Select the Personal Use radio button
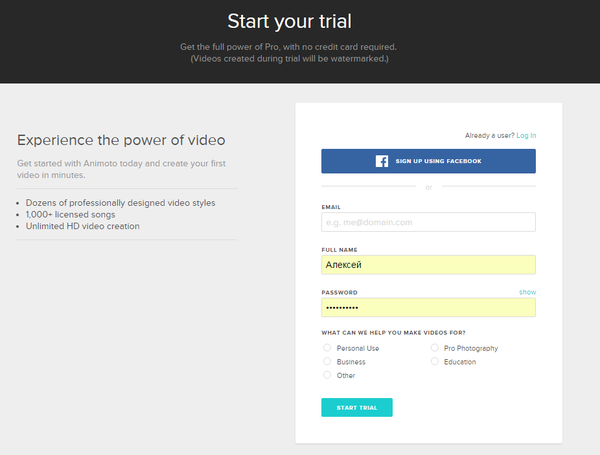Screen dimensions: 600x455 coord(327,348)
